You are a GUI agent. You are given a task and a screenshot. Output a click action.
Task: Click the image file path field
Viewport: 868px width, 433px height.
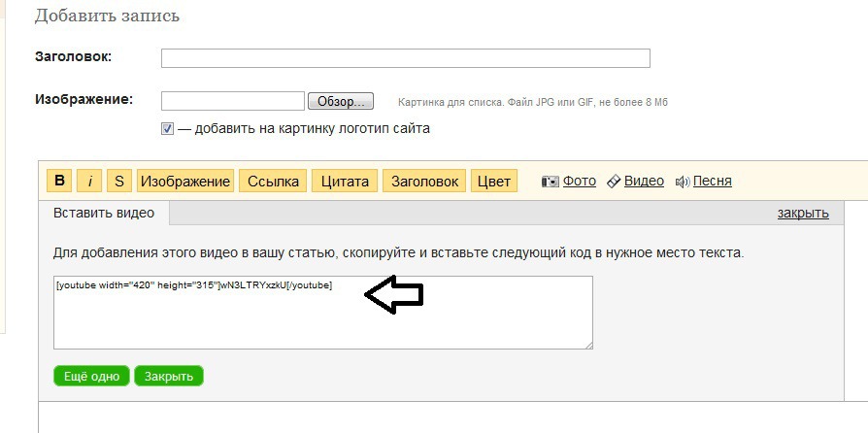tap(232, 101)
